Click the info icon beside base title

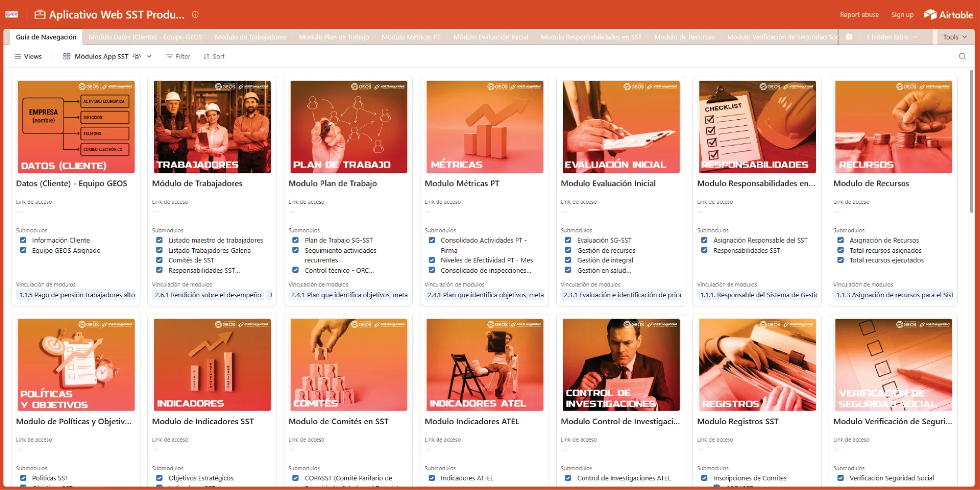click(x=195, y=15)
